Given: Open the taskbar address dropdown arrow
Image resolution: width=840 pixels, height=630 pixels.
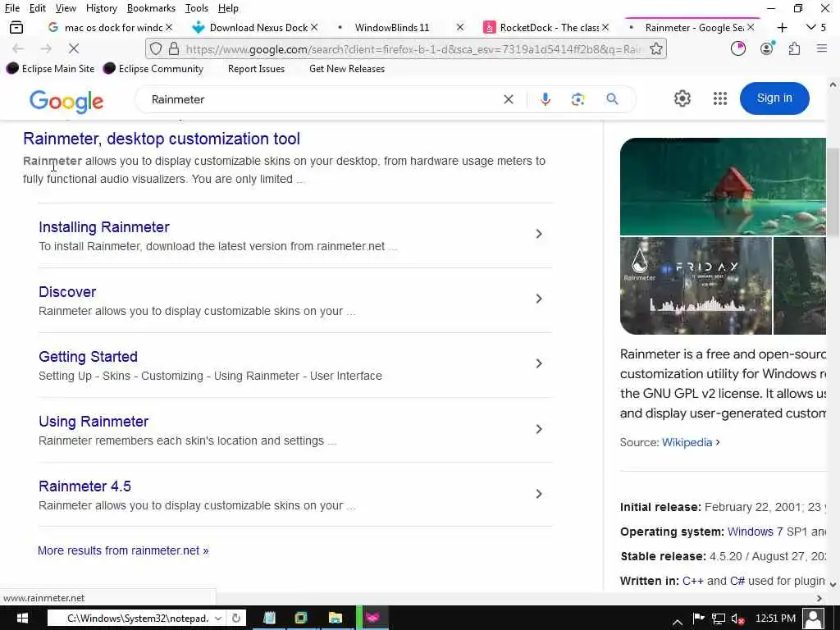Looking at the screenshot, I should pyautogui.click(x=218, y=619).
